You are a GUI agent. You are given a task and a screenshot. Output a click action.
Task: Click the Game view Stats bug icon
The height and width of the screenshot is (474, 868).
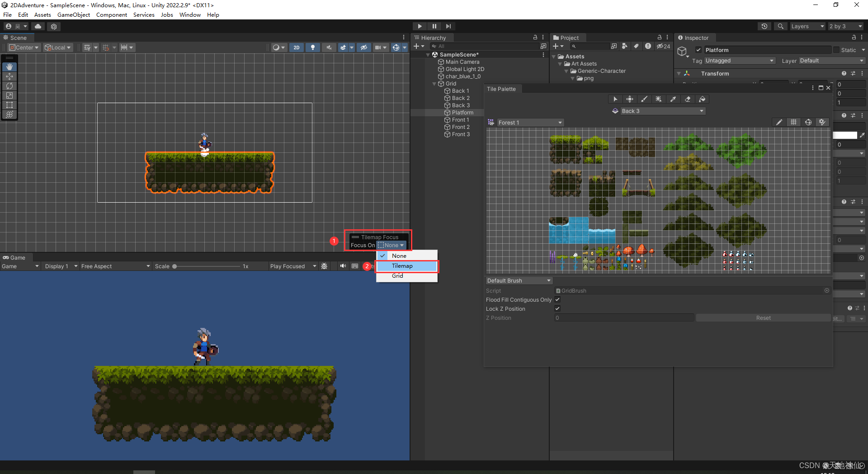click(324, 266)
